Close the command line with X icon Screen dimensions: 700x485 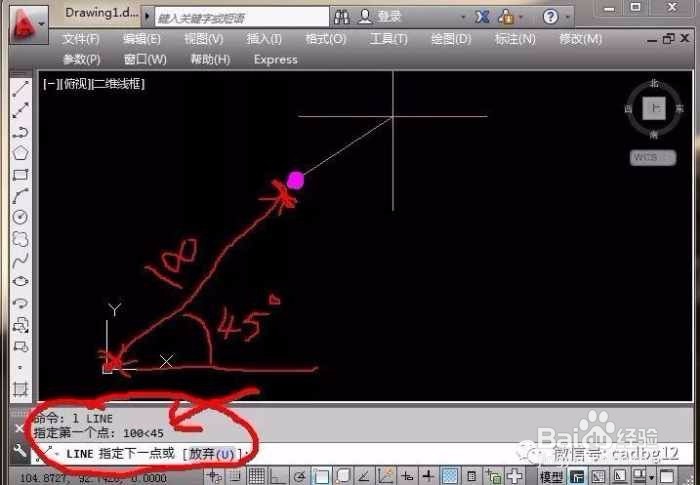click(19, 428)
